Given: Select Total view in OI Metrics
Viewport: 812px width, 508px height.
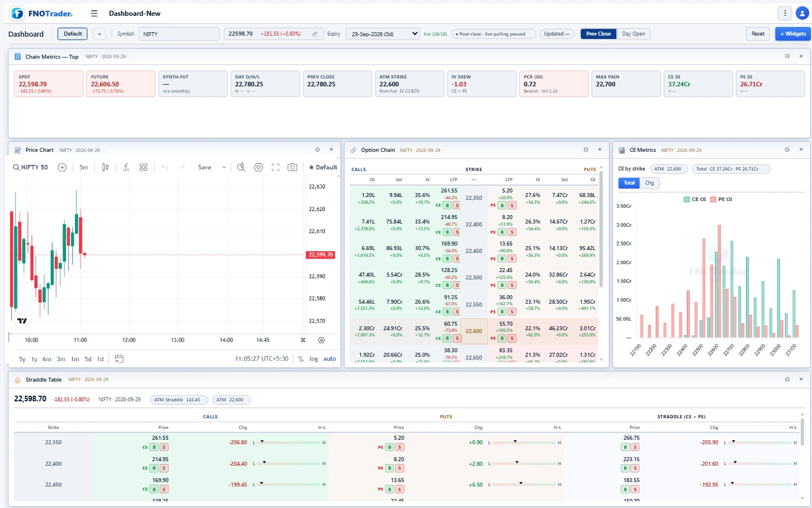Looking at the screenshot, I should click(x=629, y=183).
